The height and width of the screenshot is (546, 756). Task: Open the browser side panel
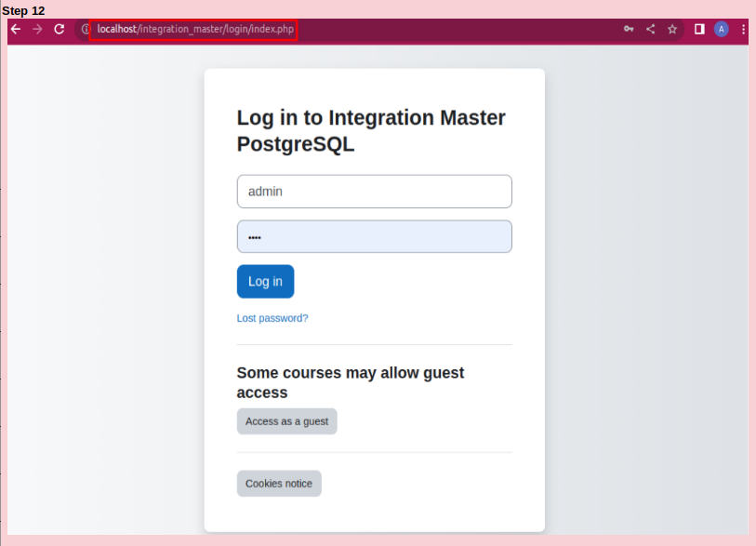coord(699,30)
